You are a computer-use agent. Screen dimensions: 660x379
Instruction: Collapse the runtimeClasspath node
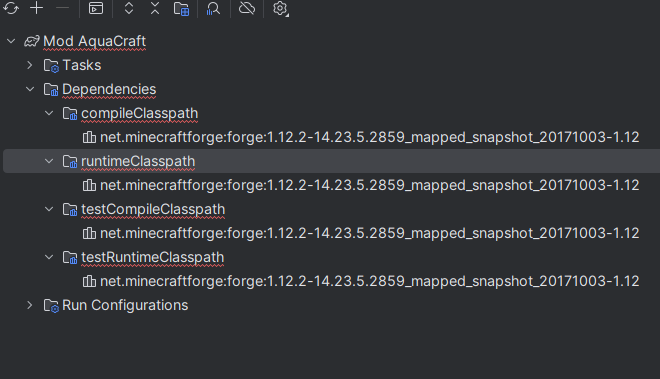coord(49,161)
